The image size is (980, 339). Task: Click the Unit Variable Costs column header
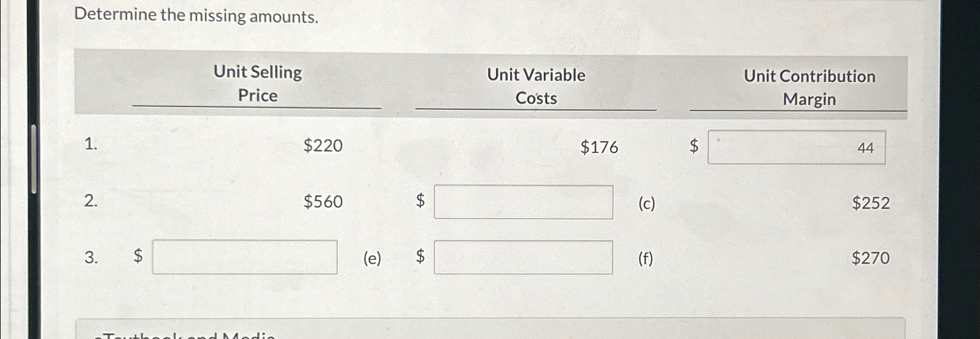tap(536, 87)
